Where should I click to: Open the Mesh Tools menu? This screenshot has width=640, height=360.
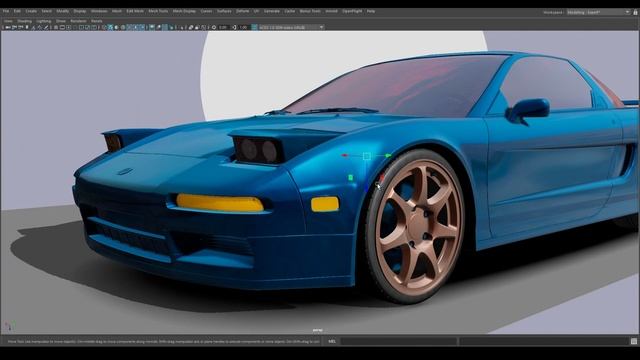click(158, 11)
